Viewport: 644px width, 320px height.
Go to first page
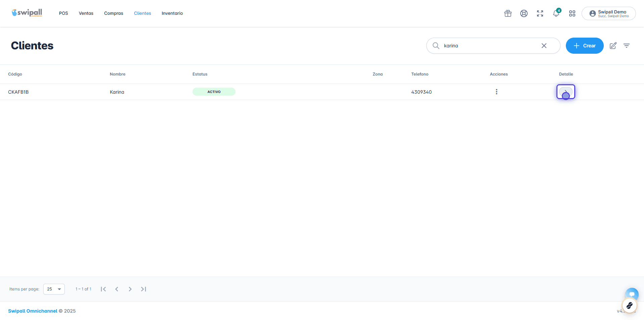[103, 289]
